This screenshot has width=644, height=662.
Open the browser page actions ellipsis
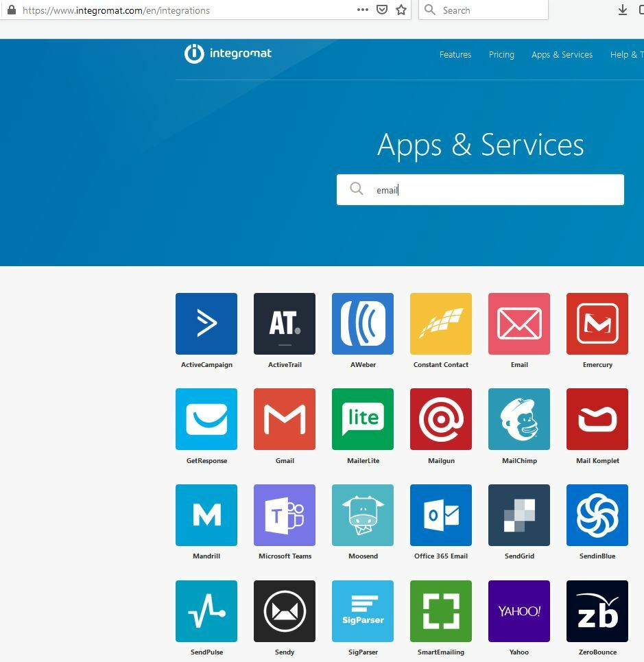coord(363,10)
